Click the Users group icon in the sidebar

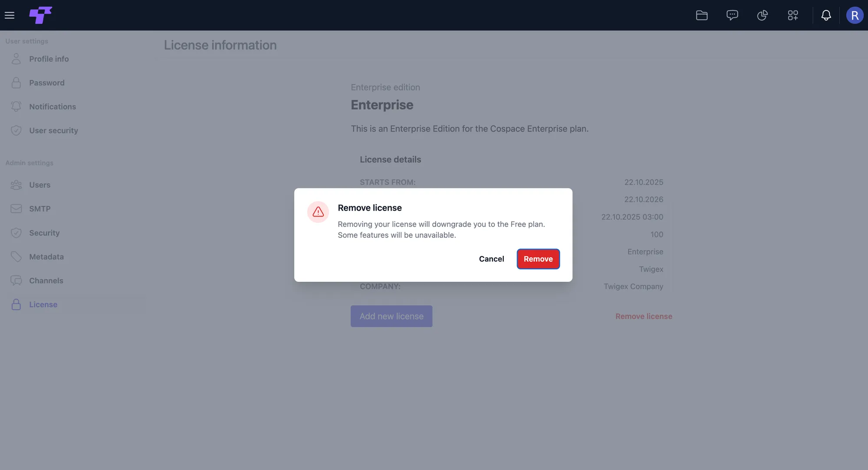click(x=16, y=185)
